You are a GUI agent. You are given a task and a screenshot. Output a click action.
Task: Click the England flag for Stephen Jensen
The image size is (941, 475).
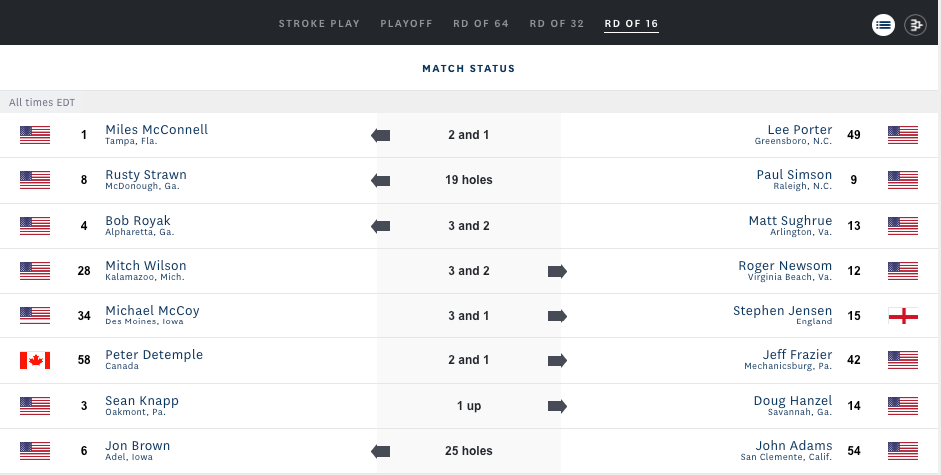(x=903, y=316)
